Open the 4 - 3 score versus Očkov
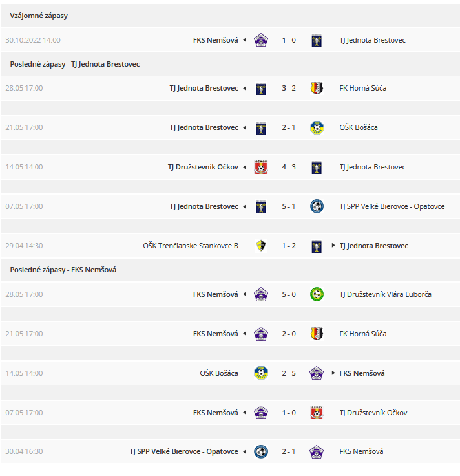The width and height of the screenshot is (460, 476). [289, 167]
